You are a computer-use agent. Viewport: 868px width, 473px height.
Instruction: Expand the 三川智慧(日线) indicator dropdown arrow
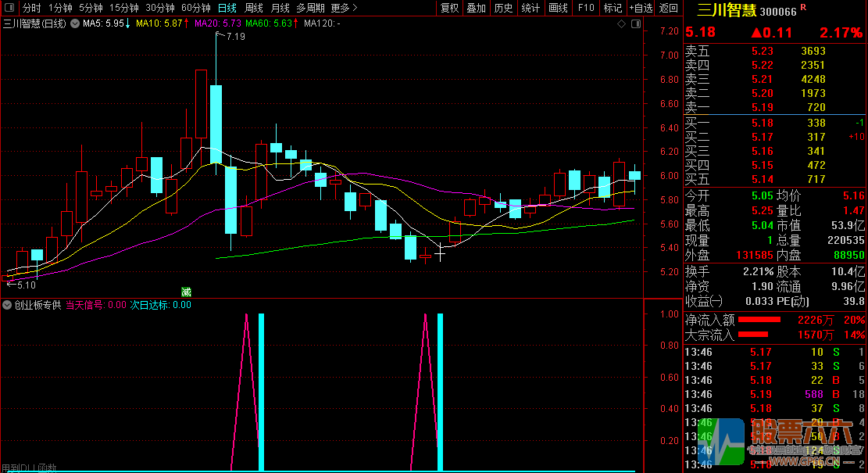coord(75,23)
